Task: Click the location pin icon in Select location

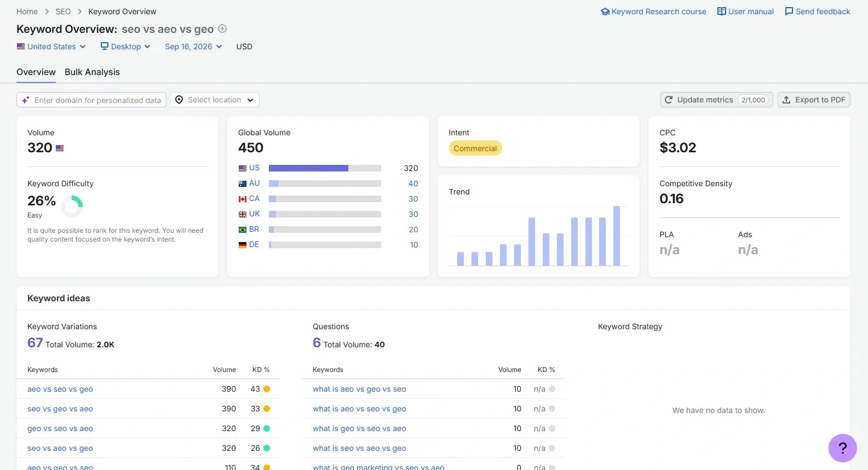Action: point(179,100)
